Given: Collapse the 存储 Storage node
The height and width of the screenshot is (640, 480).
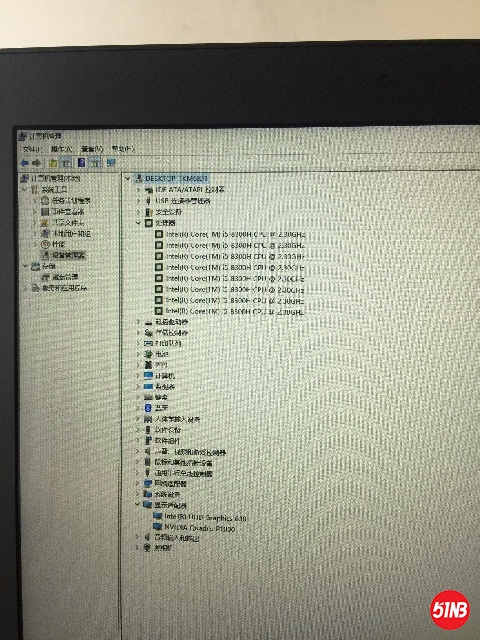Looking at the screenshot, I should 25,266.
